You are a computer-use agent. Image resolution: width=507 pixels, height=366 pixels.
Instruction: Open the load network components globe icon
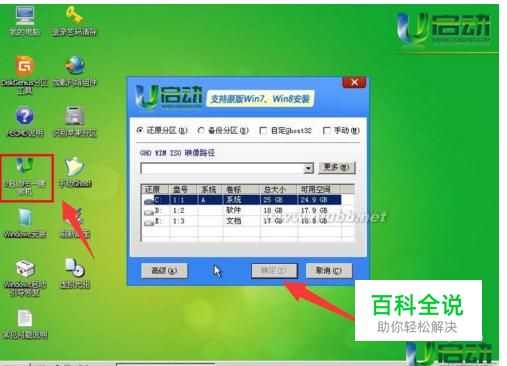(75, 71)
